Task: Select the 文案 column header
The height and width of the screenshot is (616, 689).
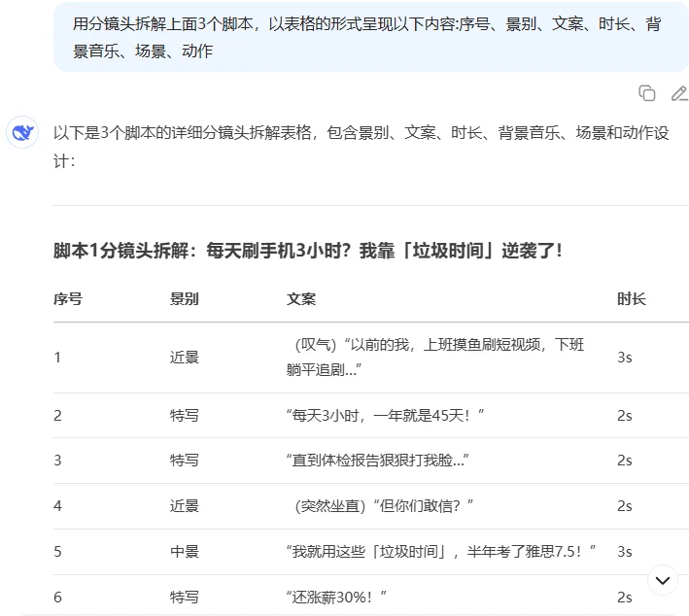Action: [x=301, y=299]
